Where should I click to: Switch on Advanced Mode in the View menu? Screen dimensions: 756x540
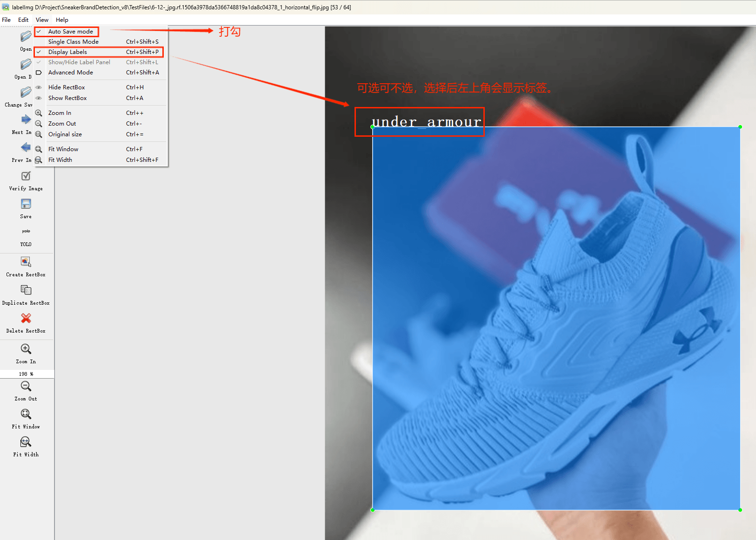[101, 73]
